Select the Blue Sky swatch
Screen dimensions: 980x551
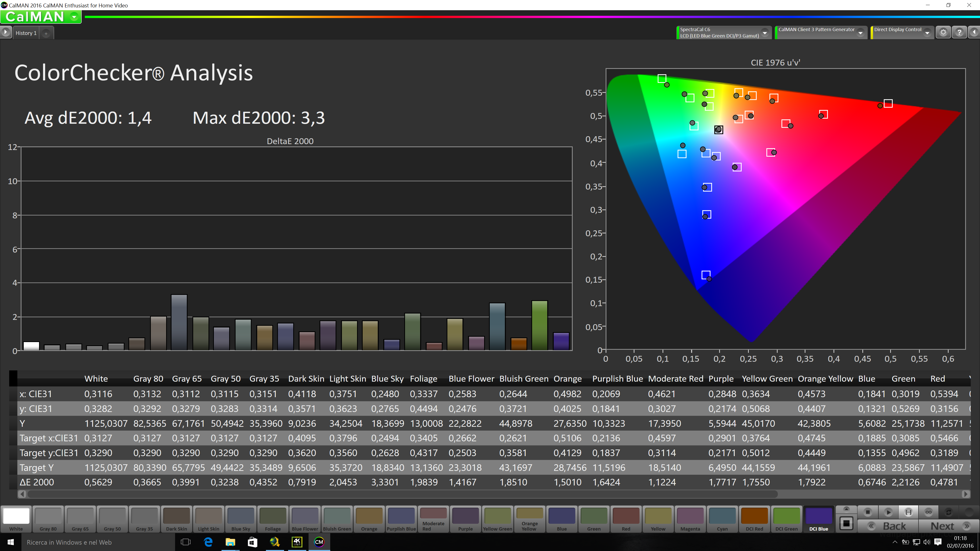click(x=241, y=519)
